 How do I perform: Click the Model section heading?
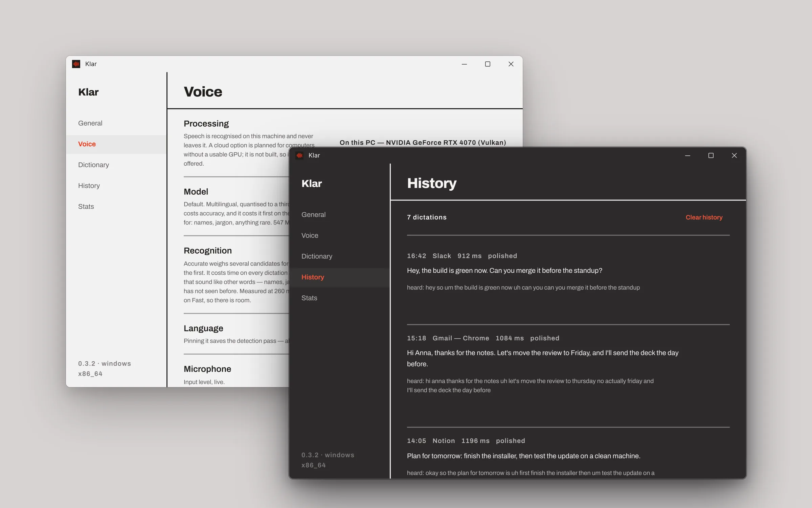pos(196,192)
